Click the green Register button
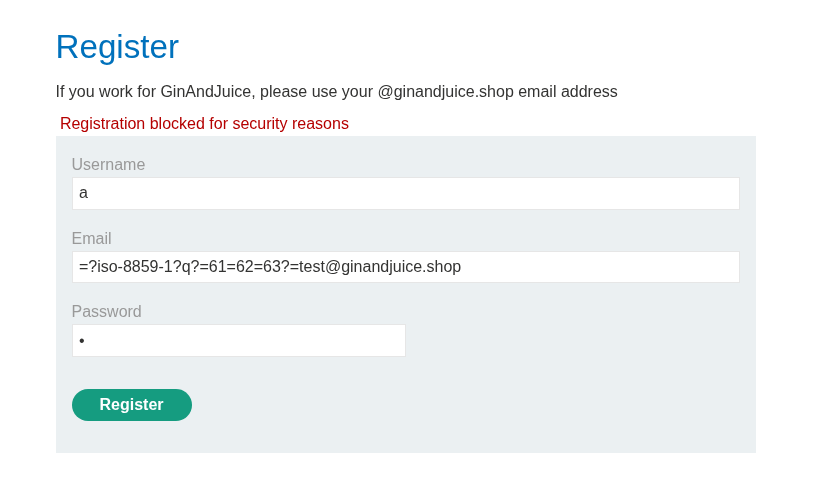The width and height of the screenshot is (817, 480). pyautogui.click(x=132, y=405)
